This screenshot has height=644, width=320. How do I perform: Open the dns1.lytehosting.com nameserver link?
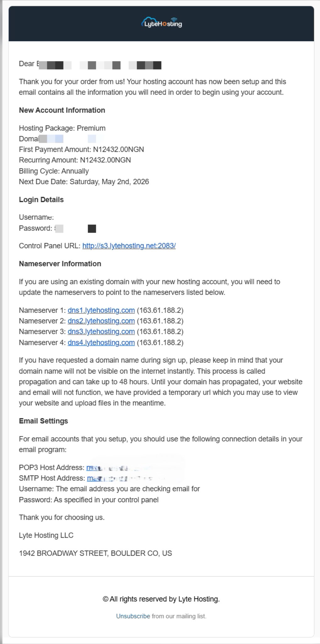101,310
